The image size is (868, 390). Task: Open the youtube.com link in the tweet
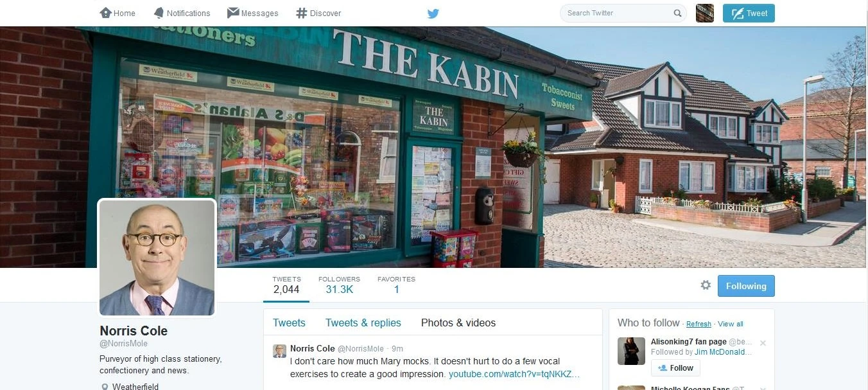pos(514,374)
